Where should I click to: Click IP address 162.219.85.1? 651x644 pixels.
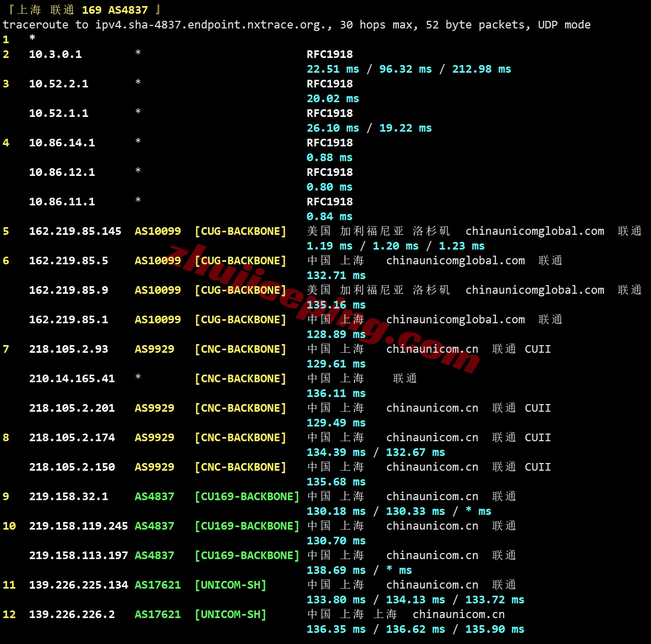point(69,320)
